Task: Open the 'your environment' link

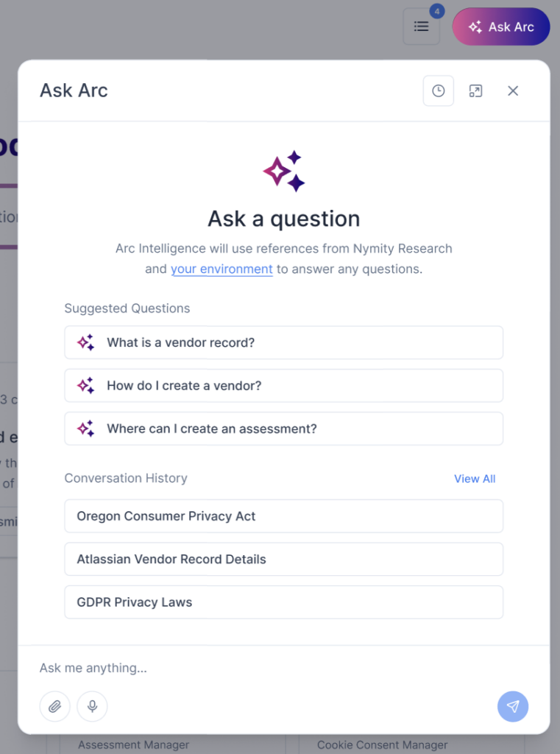Action: (x=221, y=269)
